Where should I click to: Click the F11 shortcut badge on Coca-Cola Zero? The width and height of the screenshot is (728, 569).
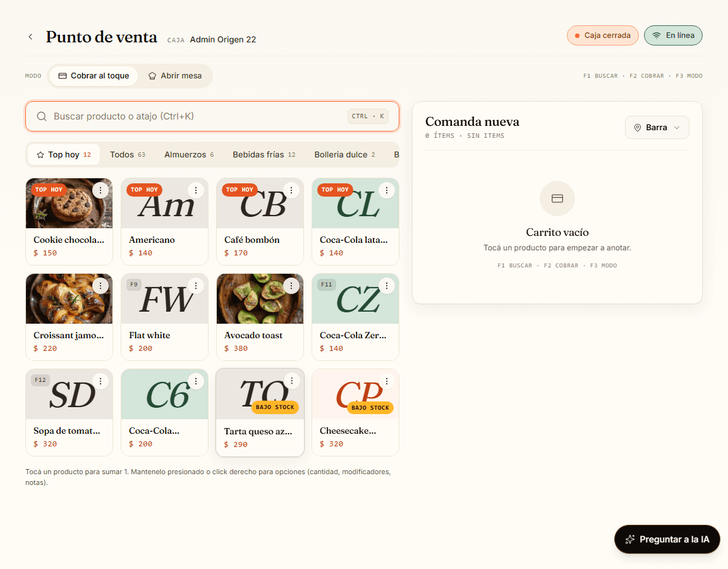(326, 284)
